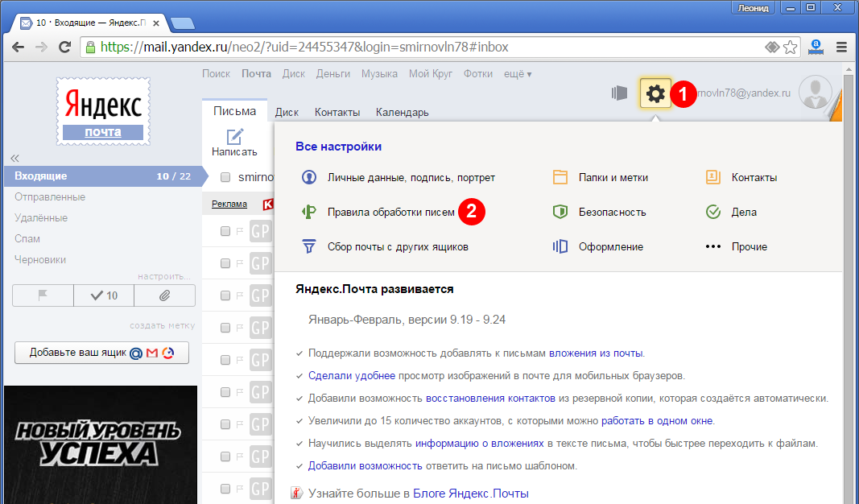Open the Входящие folder

(x=103, y=176)
